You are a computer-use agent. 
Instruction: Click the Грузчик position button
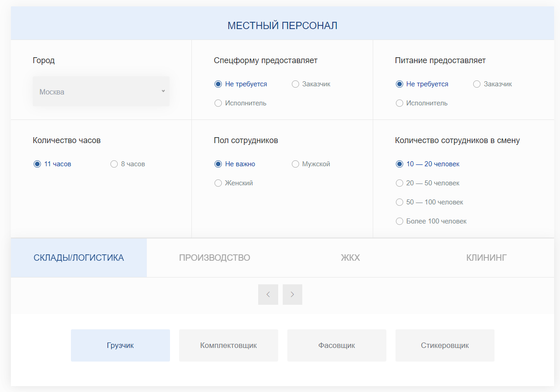(120, 345)
